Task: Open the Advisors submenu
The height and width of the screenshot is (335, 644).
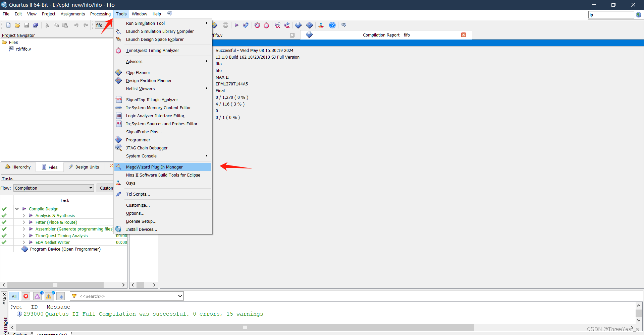Action: (163, 61)
